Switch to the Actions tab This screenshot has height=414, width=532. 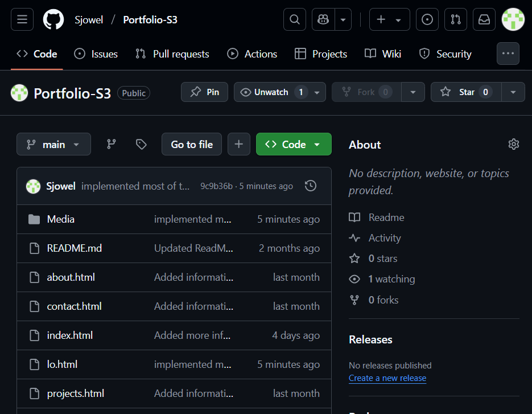point(252,54)
